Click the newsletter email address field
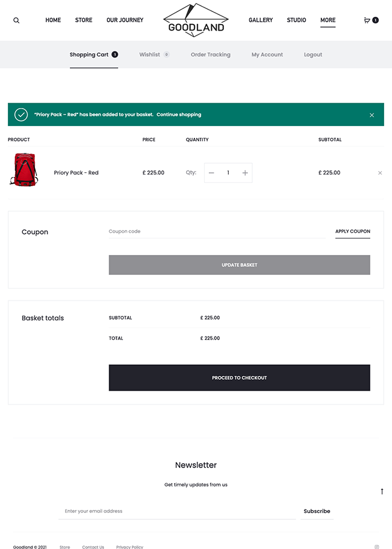Image resolution: width=392 pixels, height=549 pixels. (x=177, y=511)
